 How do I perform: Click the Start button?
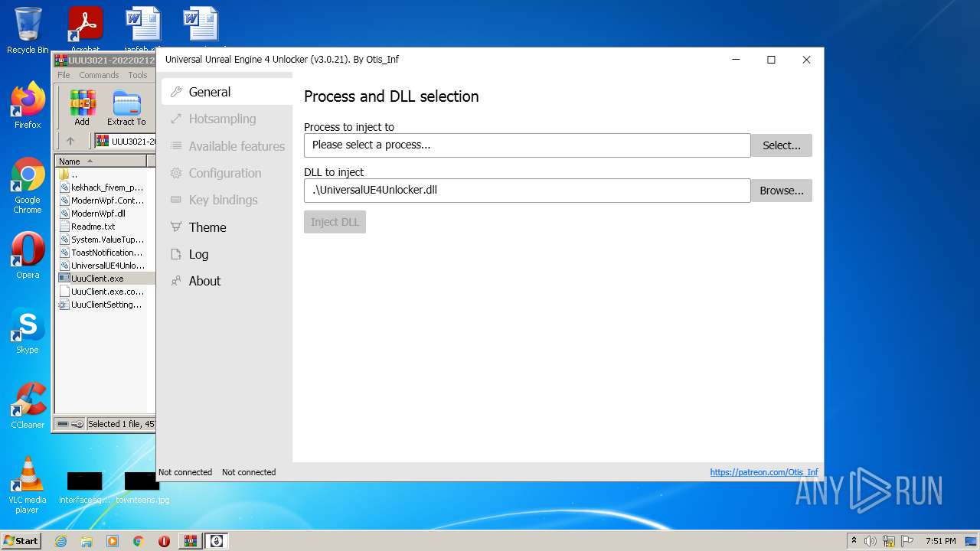click(x=21, y=541)
